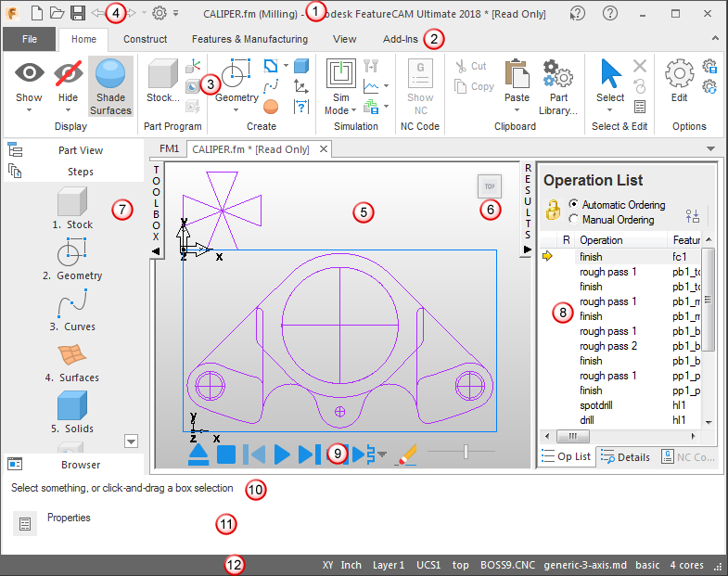Click the Paste clipboard icon
The width and height of the screenshot is (728, 576).
pyautogui.click(x=517, y=73)
